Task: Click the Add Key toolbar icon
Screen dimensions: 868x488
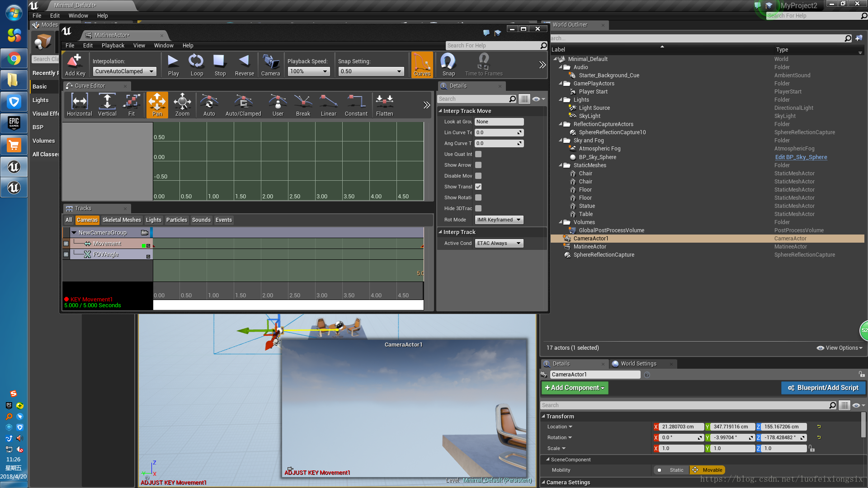Action: pos(75,65)
